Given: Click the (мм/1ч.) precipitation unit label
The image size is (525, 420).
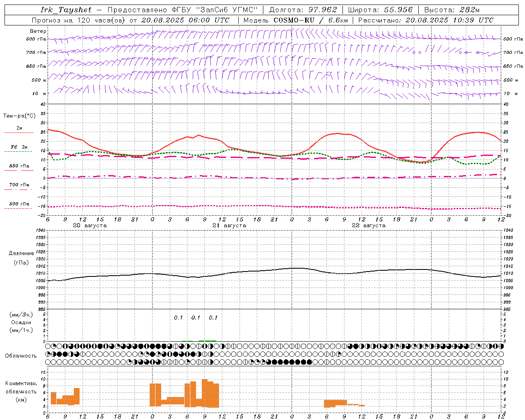Looking at the screenshot, I should pos(21,330).
